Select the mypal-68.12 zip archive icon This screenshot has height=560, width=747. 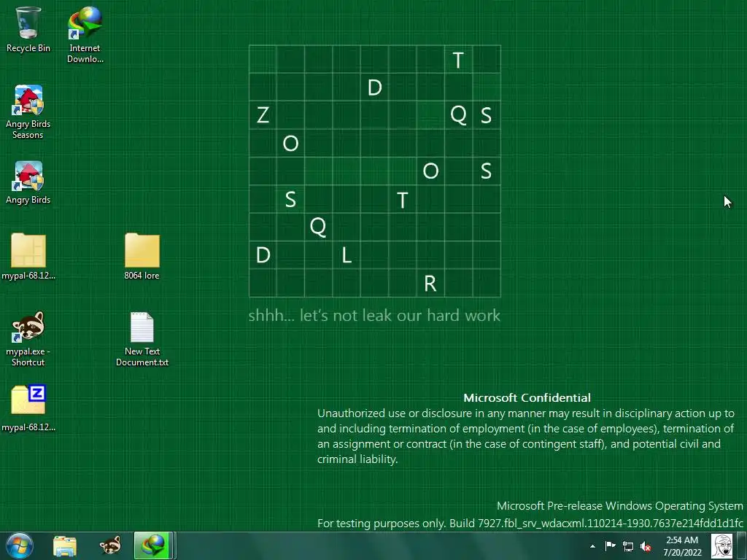[28, 408]
